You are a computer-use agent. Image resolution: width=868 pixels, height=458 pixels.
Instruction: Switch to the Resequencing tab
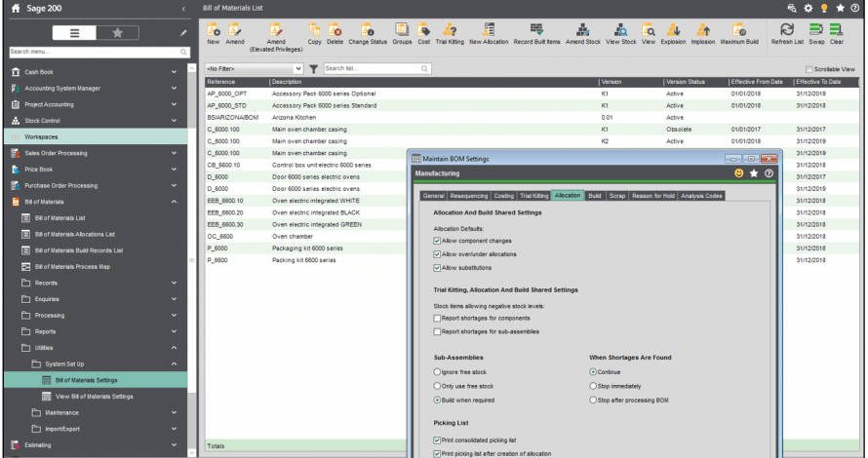click(469, 196)
